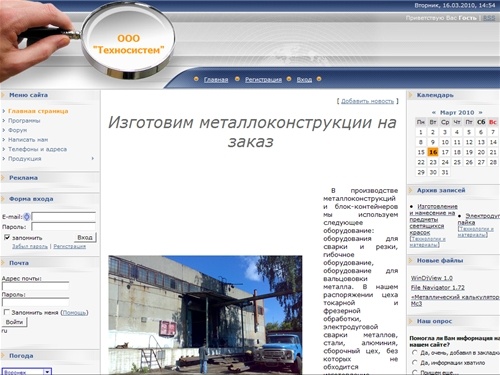The width and height of the screenshot is (500, 375).
Task: Open the Регистрация link under the login form
Action: pyautogui.click(x=69, y=246)
